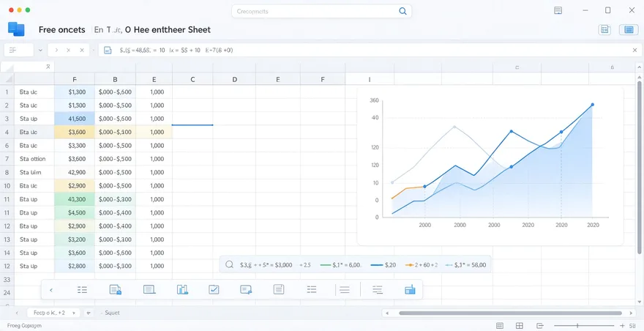Click the cell containing 42,900

[x=75, y=172]
